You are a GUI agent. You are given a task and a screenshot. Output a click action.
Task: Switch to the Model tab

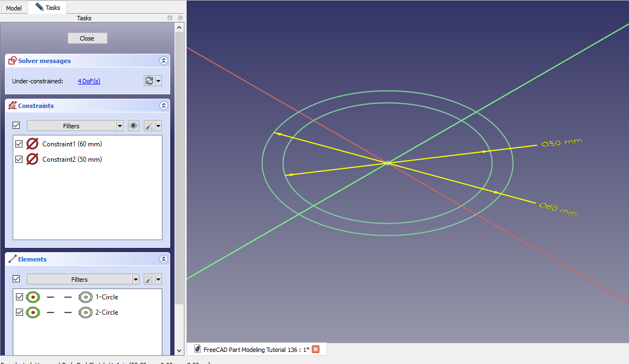point(14,8)
